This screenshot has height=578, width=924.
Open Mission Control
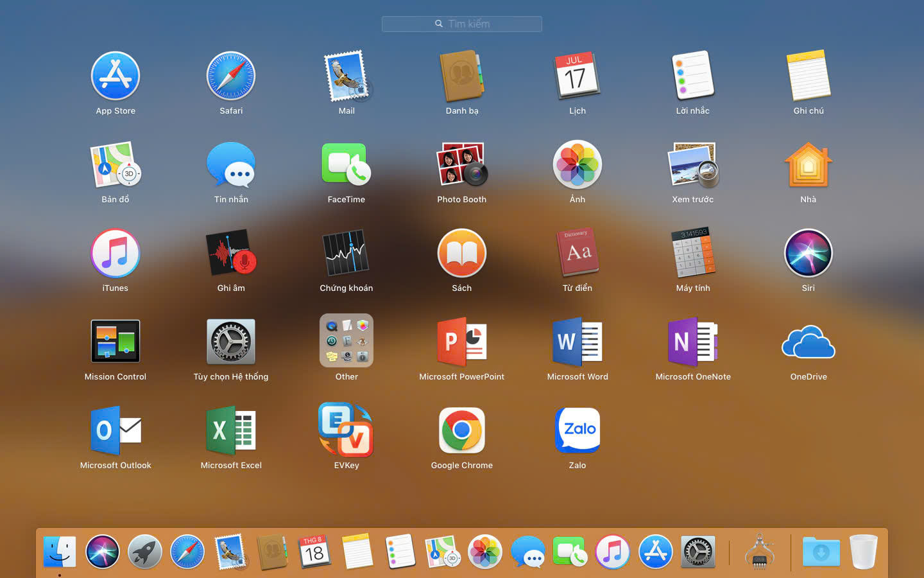116,341
